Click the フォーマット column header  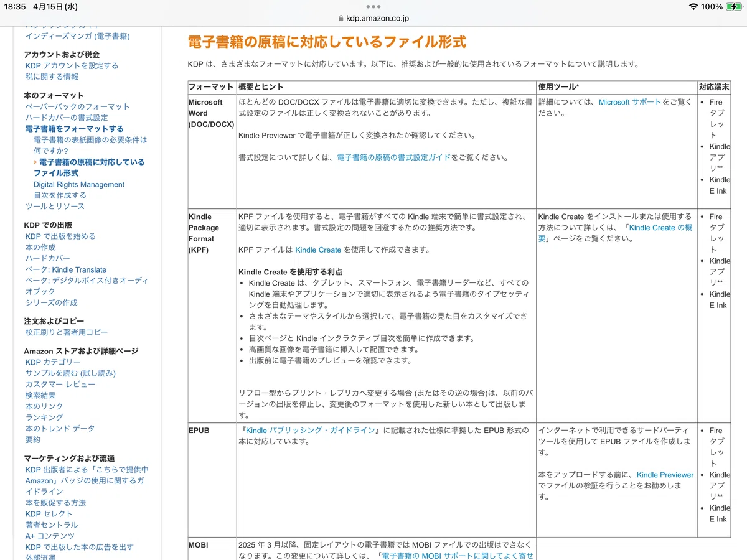211,87
